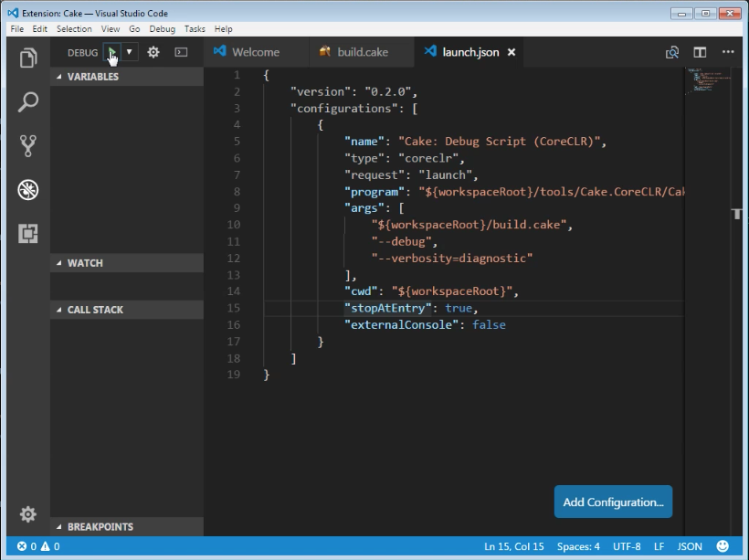The width and height of the screenshot is (749, 560).
Task: Click Ln 15, Col 15 in status bar
Action: 514,546
